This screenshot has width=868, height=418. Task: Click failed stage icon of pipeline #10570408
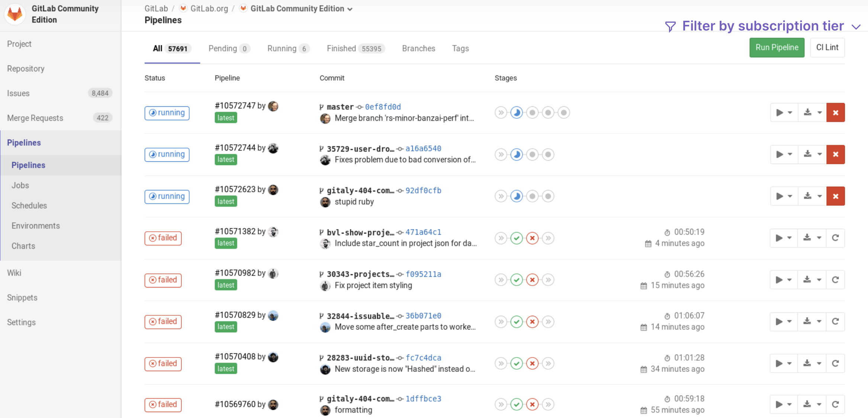(533, 363)
